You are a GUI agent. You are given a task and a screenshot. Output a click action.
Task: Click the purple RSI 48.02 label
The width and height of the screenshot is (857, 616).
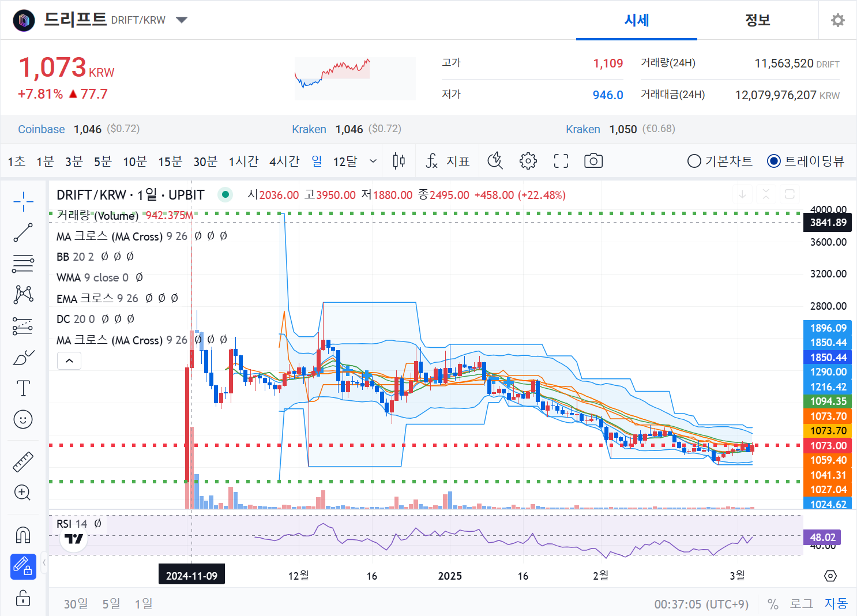pos(822,538)
